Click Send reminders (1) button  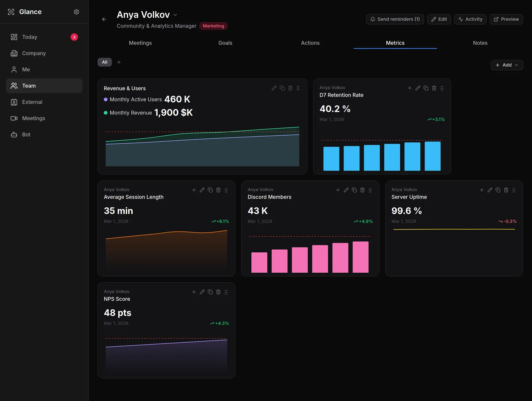(x=395, y=19)
